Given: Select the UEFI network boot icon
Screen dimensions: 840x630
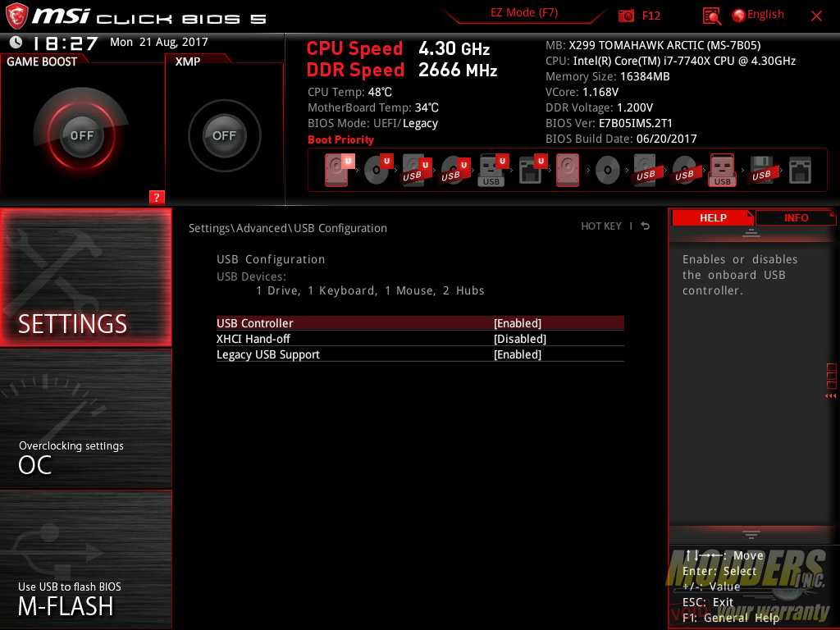Looking at the screenshot, I should [x=532, y=171].
